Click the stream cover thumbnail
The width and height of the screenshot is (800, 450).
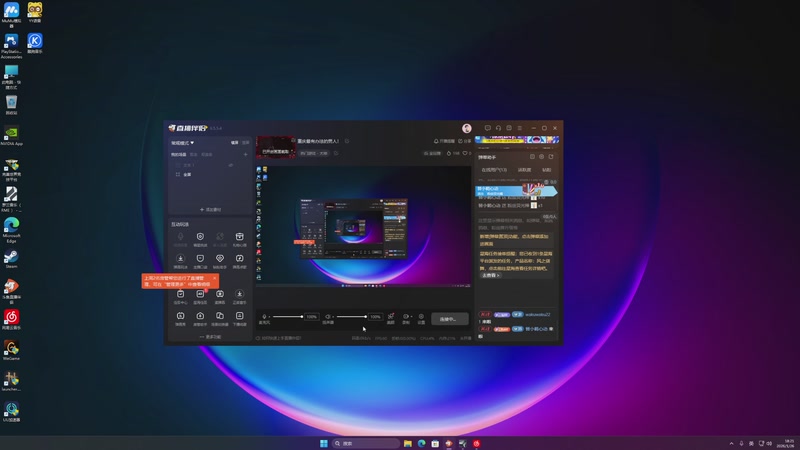pyautogui.click(x=276, y=147)
